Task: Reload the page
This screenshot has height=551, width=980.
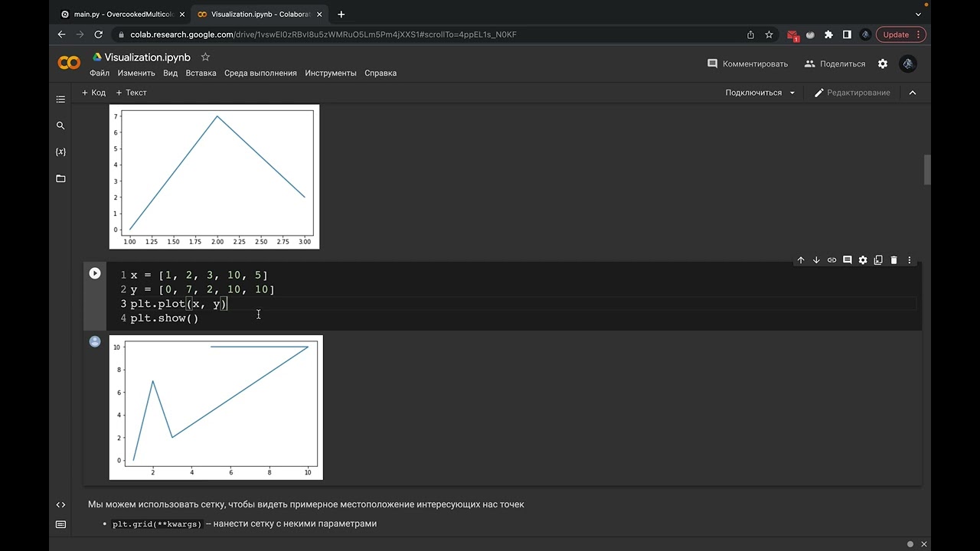Action: coord(98,34)
